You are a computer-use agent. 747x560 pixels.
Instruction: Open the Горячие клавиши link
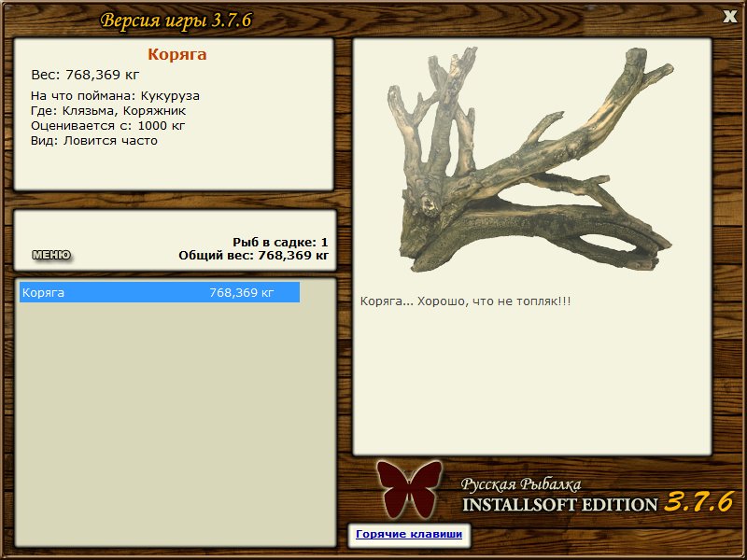[409, 534]
